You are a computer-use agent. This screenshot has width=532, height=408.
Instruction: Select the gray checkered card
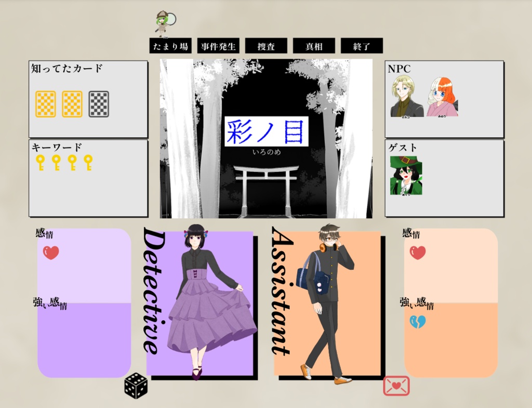(x=99, y=104)
